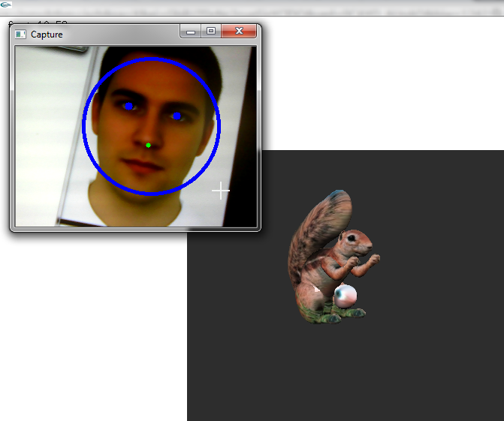Click the Capture window's title bar icon

(21, 35)
